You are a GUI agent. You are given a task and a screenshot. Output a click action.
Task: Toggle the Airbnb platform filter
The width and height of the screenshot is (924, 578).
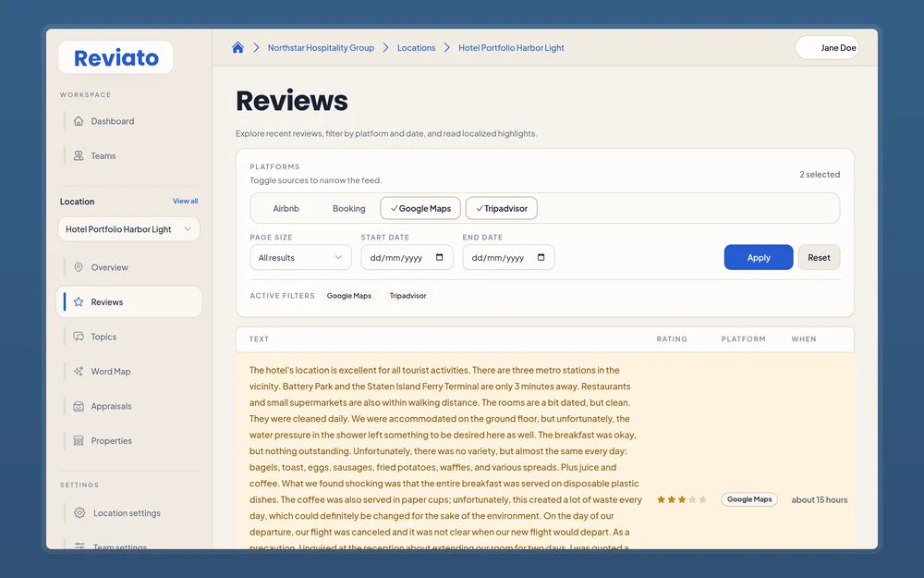(x=286, y=208)
